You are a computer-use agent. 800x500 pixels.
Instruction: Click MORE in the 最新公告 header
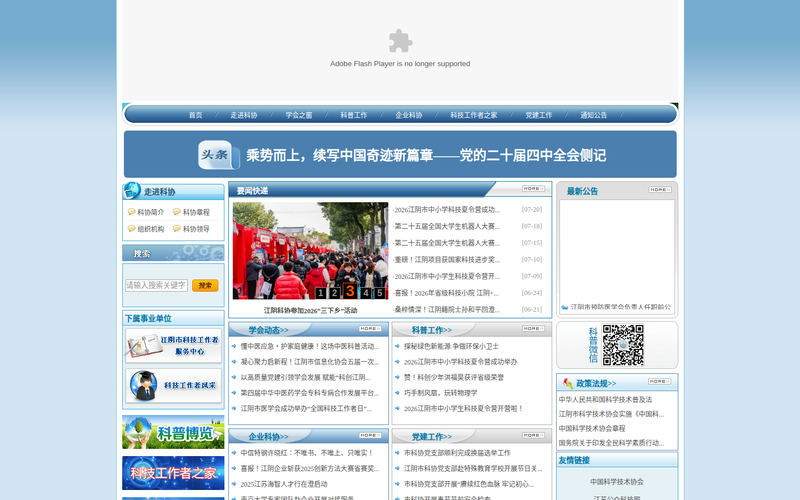click(660, 189)
